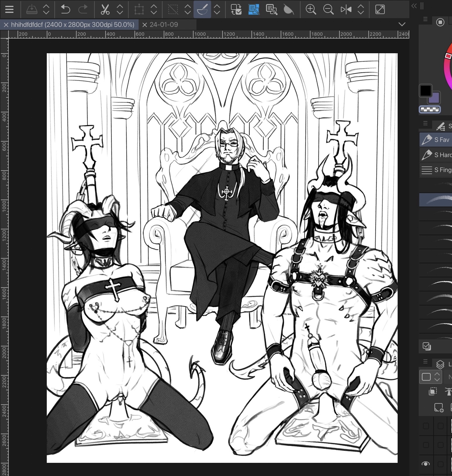This screenshot has height=476, width=452.
Task: Switch to the 24-01-09 tab
Action: point(164,25)
